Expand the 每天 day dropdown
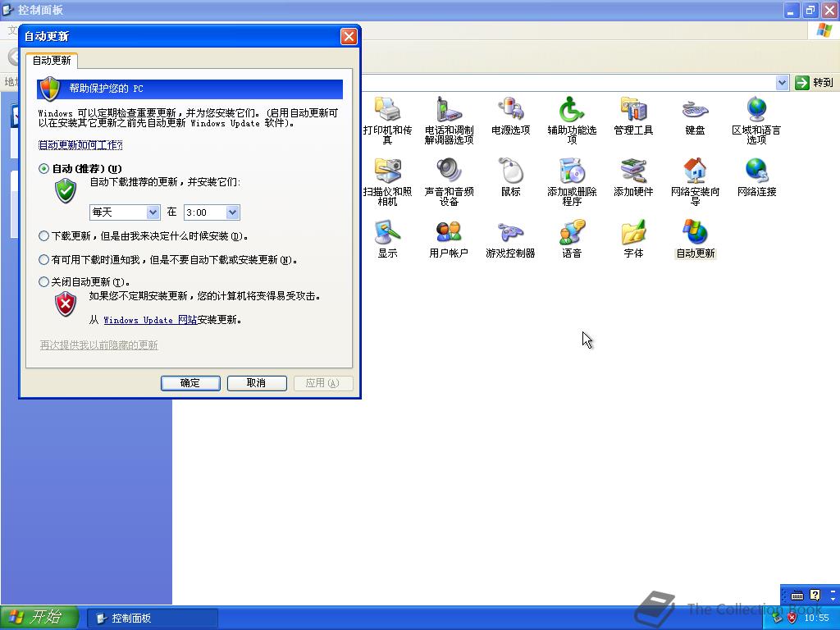The image size is (840, 630). (153, 212)
